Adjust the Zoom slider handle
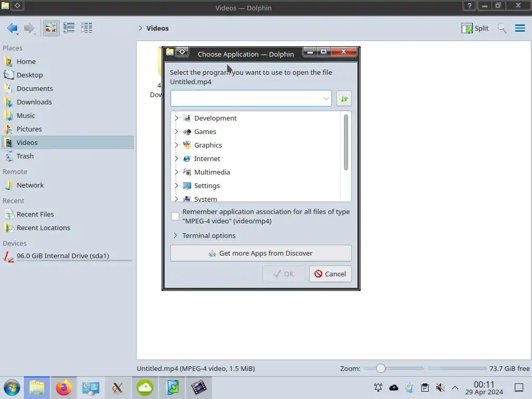532x399 pixels. [x=381, y=368]
